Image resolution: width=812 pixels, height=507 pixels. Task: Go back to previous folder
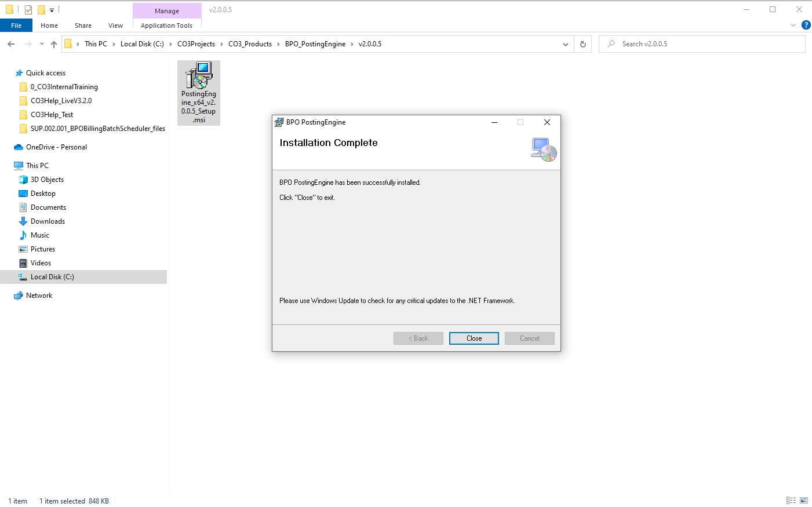11,44
